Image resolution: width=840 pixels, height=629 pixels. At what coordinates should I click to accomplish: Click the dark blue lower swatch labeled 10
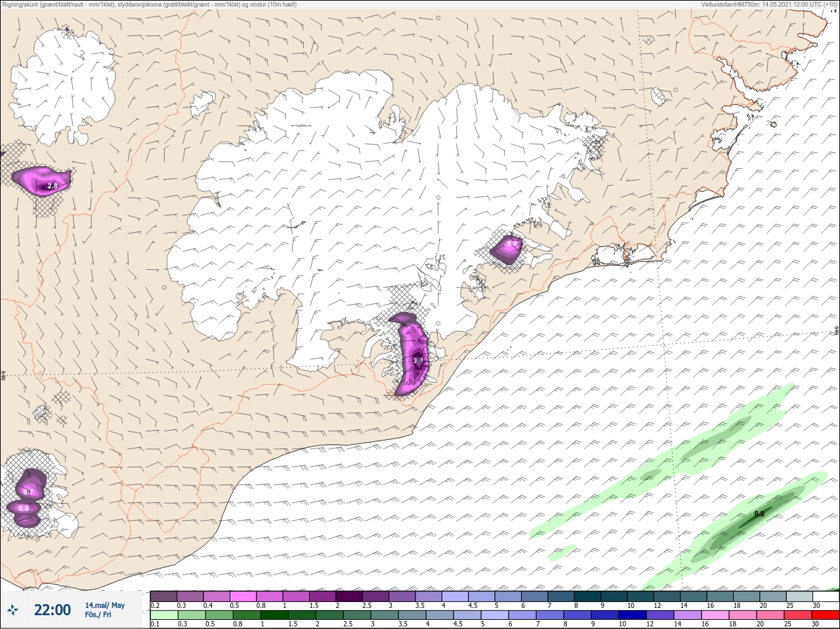pyautogui.click(x=634, y=615)
